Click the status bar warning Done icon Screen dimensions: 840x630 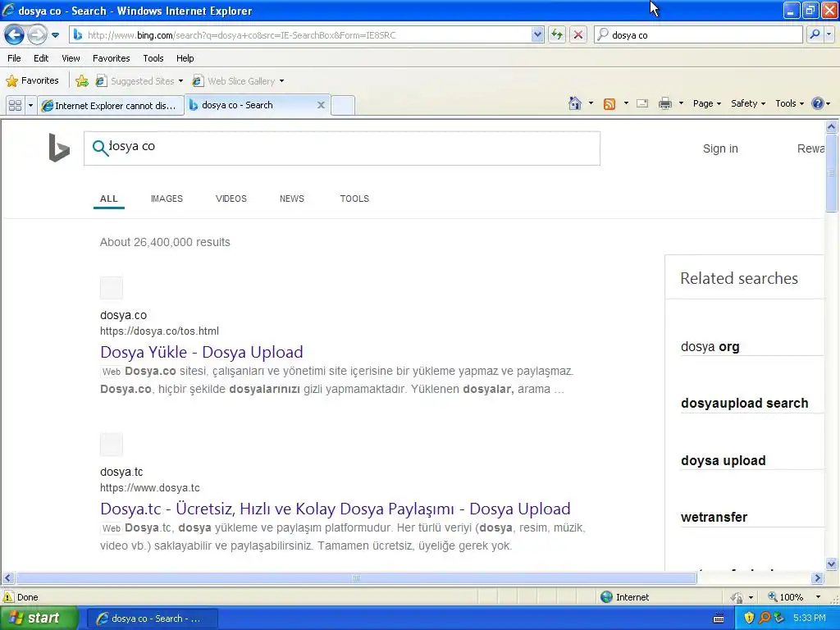click(8, 597)
